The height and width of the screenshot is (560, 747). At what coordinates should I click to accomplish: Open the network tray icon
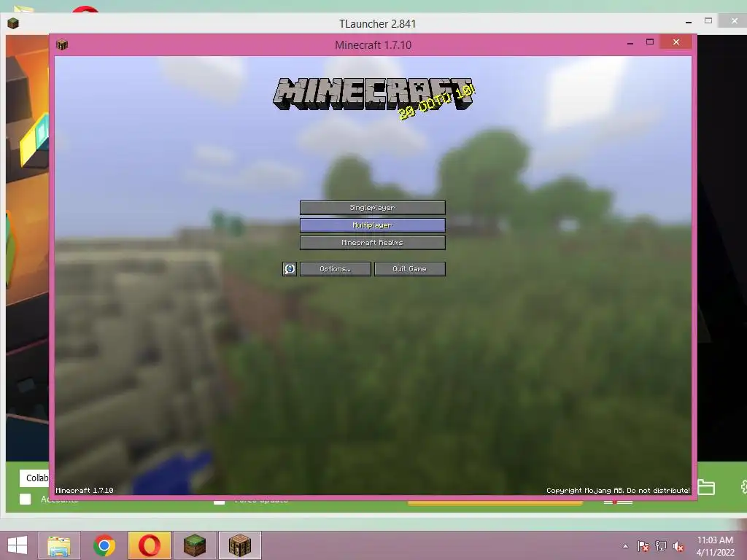tap(661, 546)
